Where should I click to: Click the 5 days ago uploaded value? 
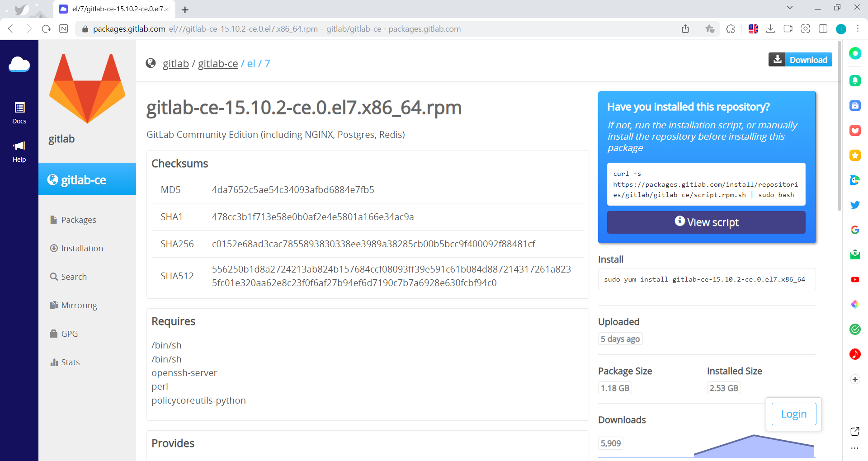(620, 339)
